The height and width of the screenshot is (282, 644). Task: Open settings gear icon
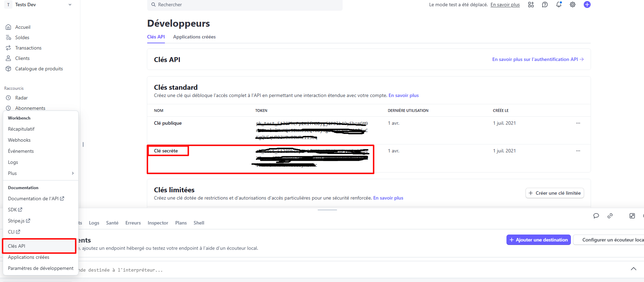click(x=573, y=5)
